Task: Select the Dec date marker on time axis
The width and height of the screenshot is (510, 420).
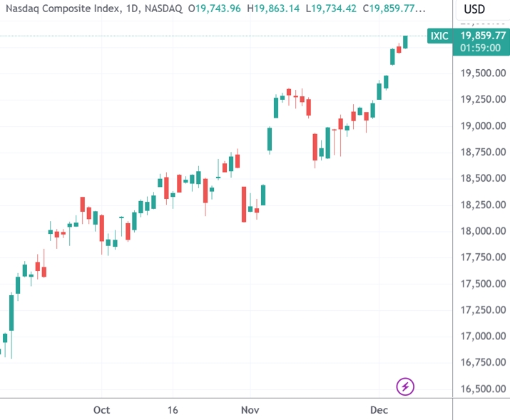Action: pos(379,410)
